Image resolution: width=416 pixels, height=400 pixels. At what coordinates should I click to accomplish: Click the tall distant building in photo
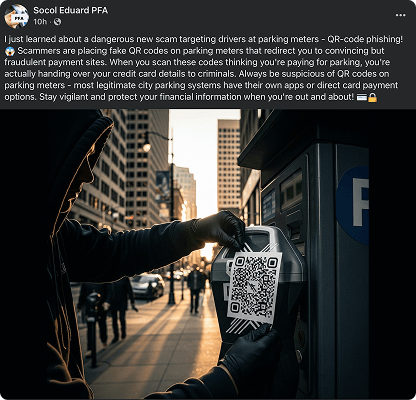(x=229, y=164)
